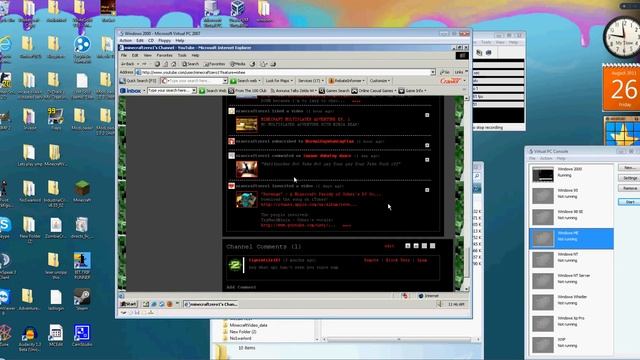Click the Remove button in Virtual PC Console
The width and height of the screenshot is (640, 360).
(x=629, y=188)
